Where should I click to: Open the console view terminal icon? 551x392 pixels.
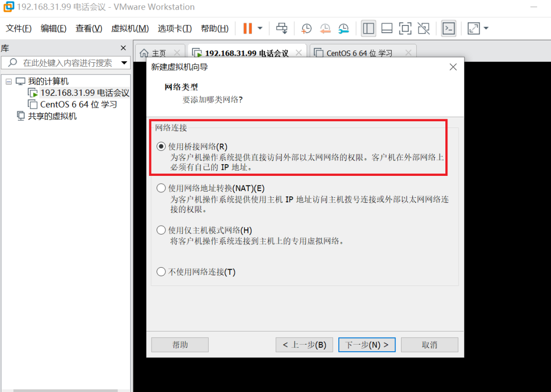tap(449, 29)
